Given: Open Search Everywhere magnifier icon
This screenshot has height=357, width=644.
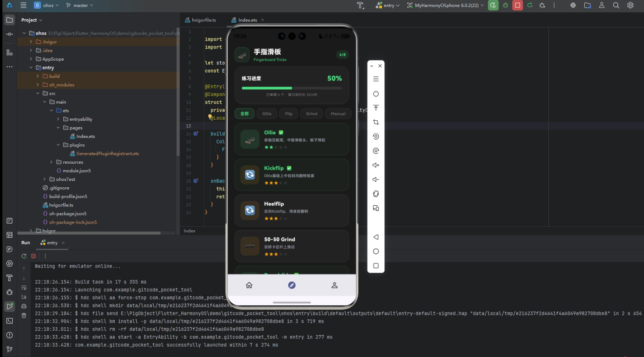Looking at the screenshot, I should [616, 5].
